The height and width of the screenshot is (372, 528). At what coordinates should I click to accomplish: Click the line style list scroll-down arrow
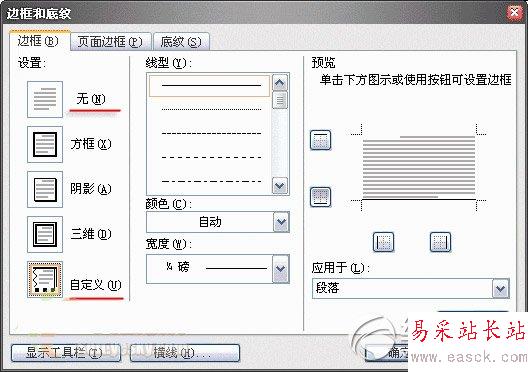280,185
